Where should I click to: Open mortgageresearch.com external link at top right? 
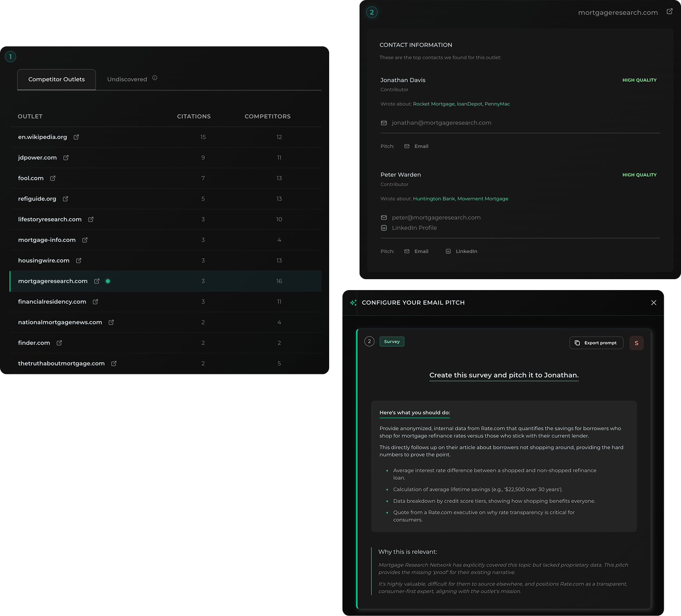(669, 11)
